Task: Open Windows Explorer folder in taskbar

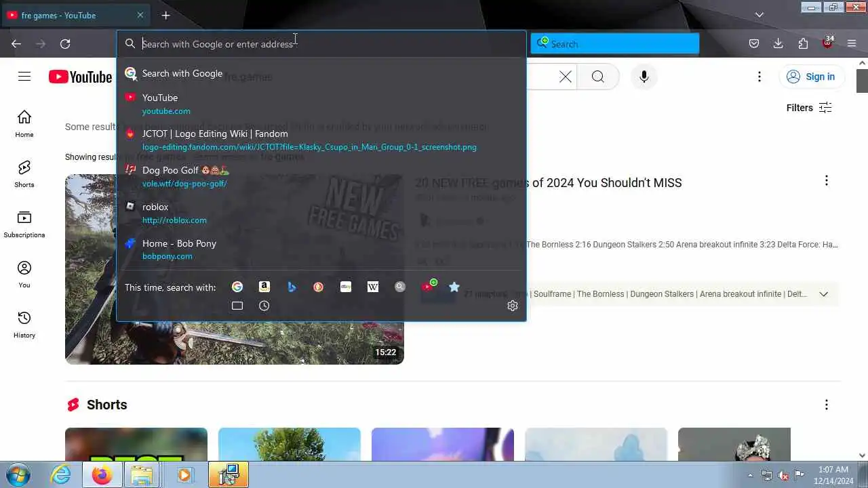Action: 142,474
